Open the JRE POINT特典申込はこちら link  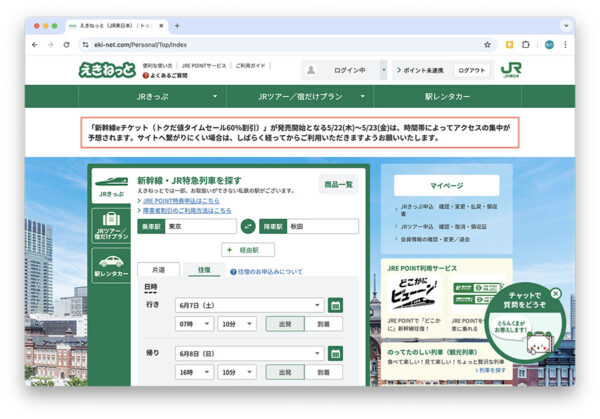pos(181,201)
